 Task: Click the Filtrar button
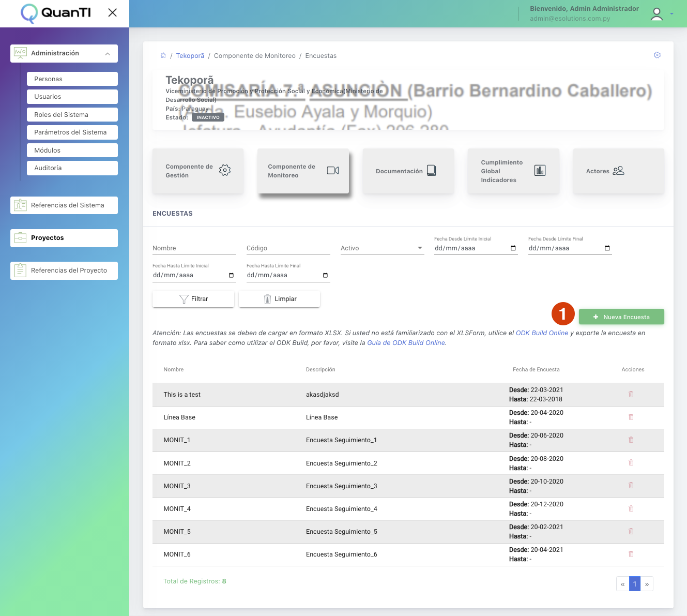[193, 299]
